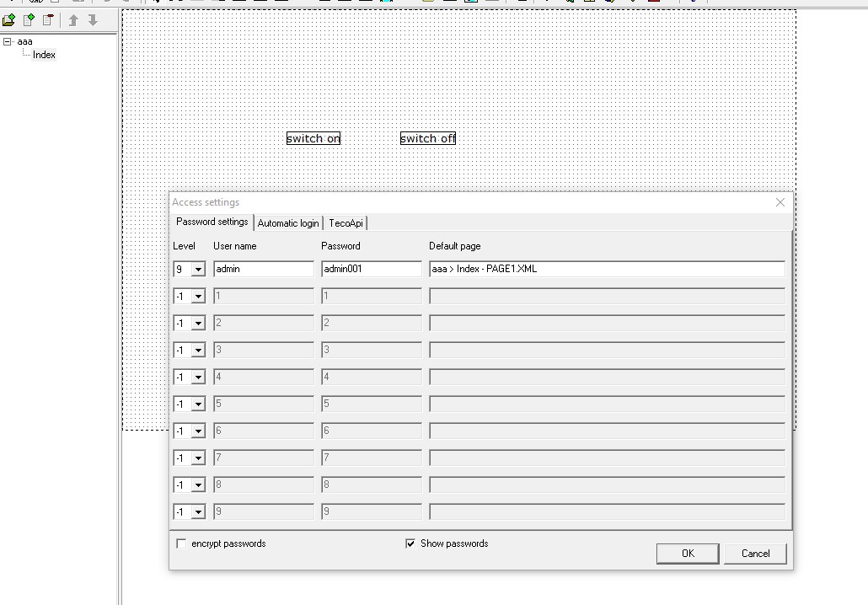Open Level dropdown for user 6 row
The width and height of the screenshot is (868, 605).
(198, 431)
